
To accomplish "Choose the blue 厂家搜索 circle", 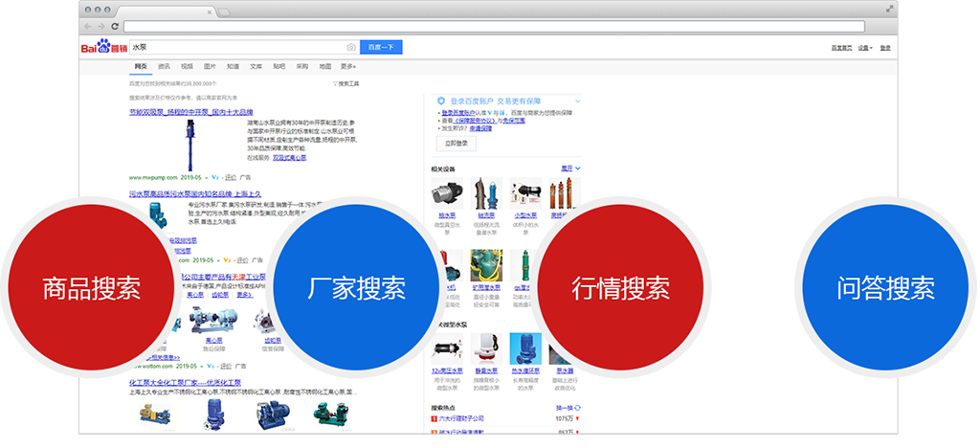I will [x=355, y=287].
